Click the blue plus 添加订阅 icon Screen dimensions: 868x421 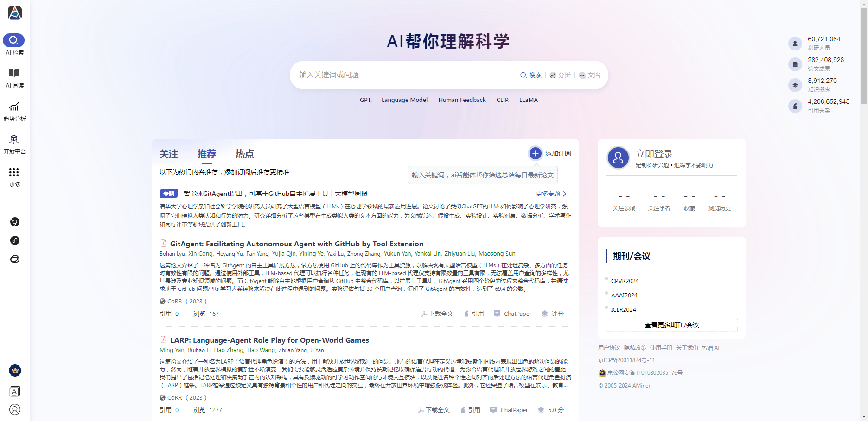(x=535, y=153)
